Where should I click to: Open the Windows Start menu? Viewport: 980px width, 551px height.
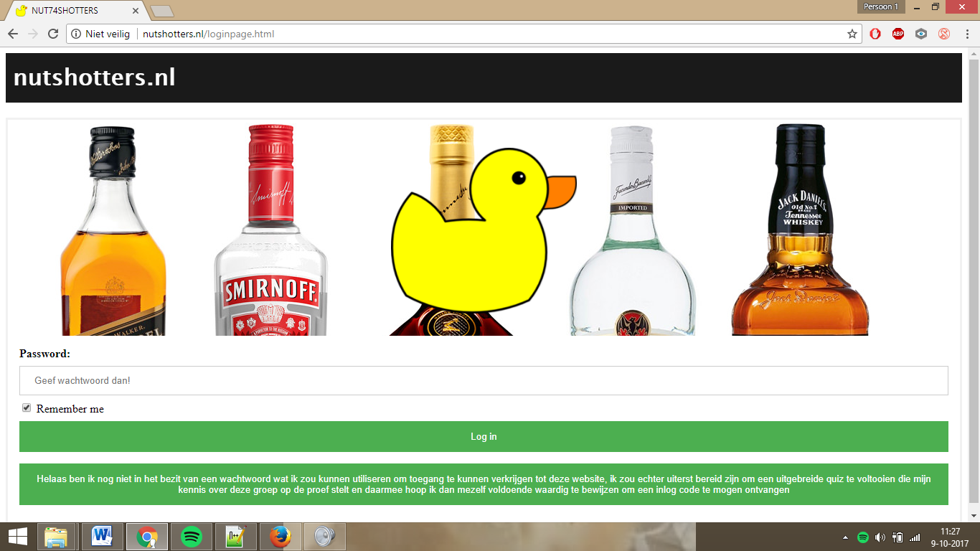coord(17,537)
